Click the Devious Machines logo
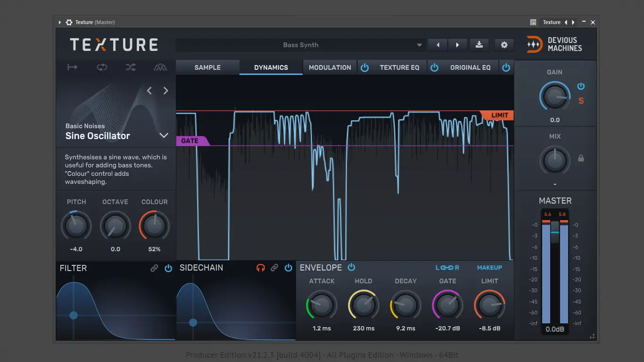Viewport: 644px width, 362px height. pos(554,44)
